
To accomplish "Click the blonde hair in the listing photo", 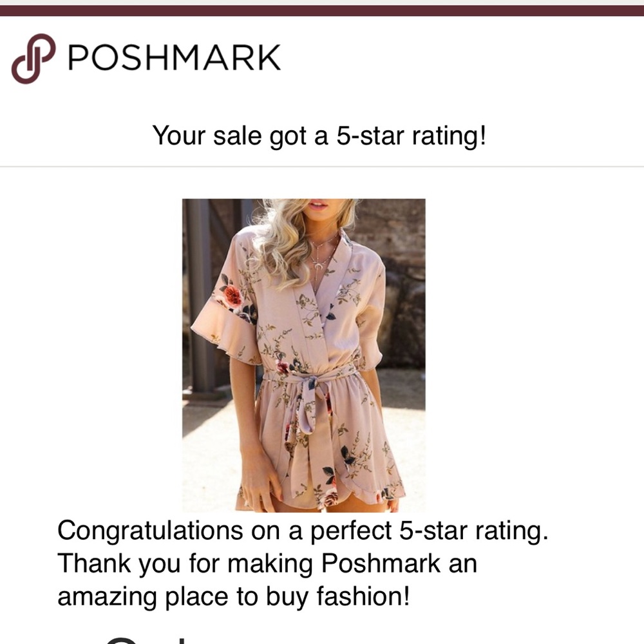I will 283,238.
